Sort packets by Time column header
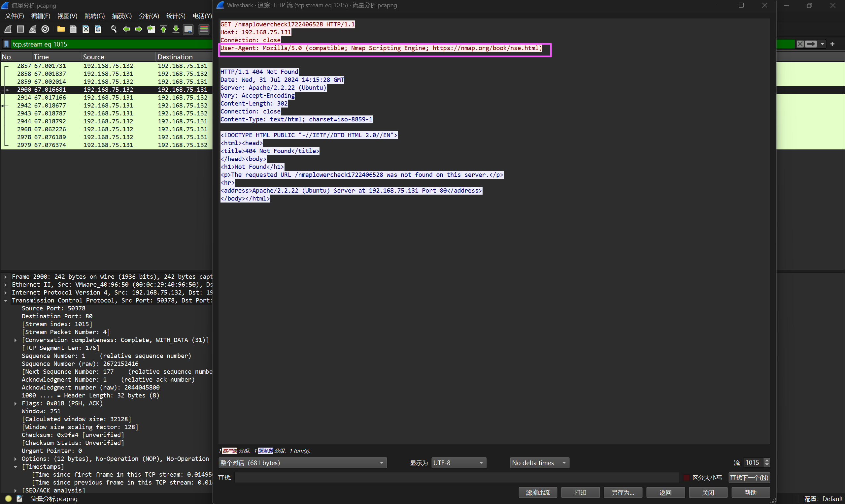 click(x=56, y=57)
